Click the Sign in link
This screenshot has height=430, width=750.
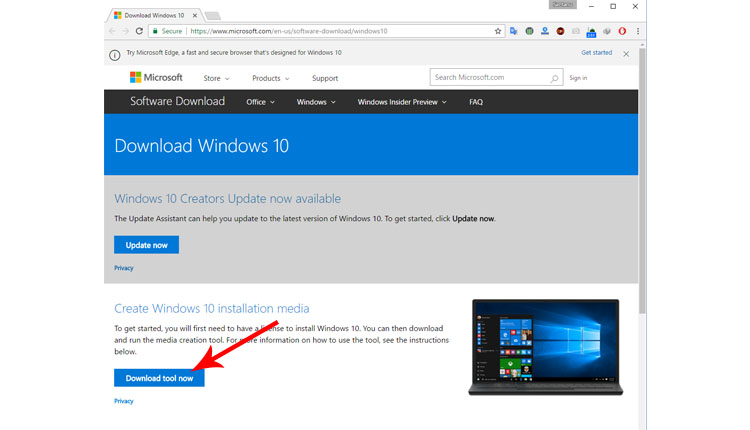(578, 78)
